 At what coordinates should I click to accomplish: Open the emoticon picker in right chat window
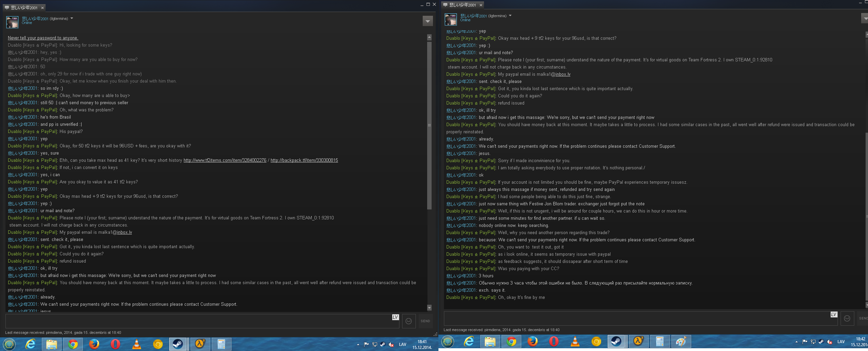click(x=847, y=318)
